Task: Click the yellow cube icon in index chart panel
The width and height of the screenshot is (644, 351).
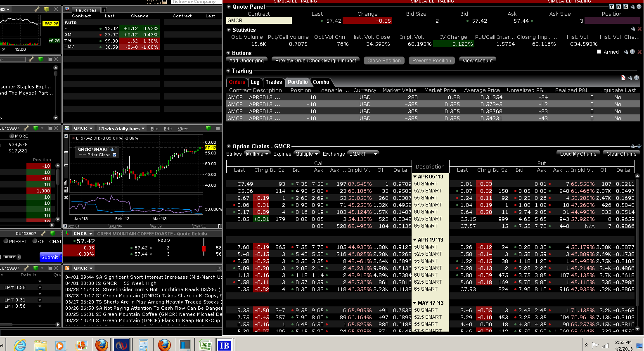Action: pos(47,9)
